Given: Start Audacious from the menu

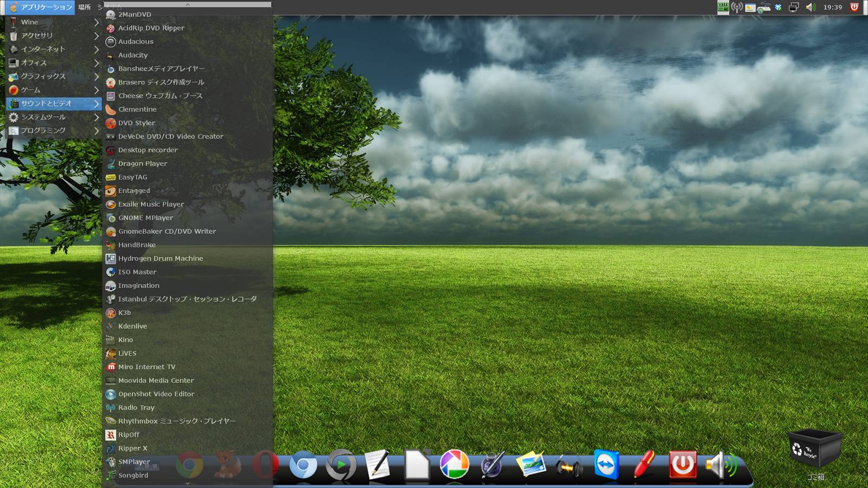Looking at the screenshot, I should coord(188,42).
